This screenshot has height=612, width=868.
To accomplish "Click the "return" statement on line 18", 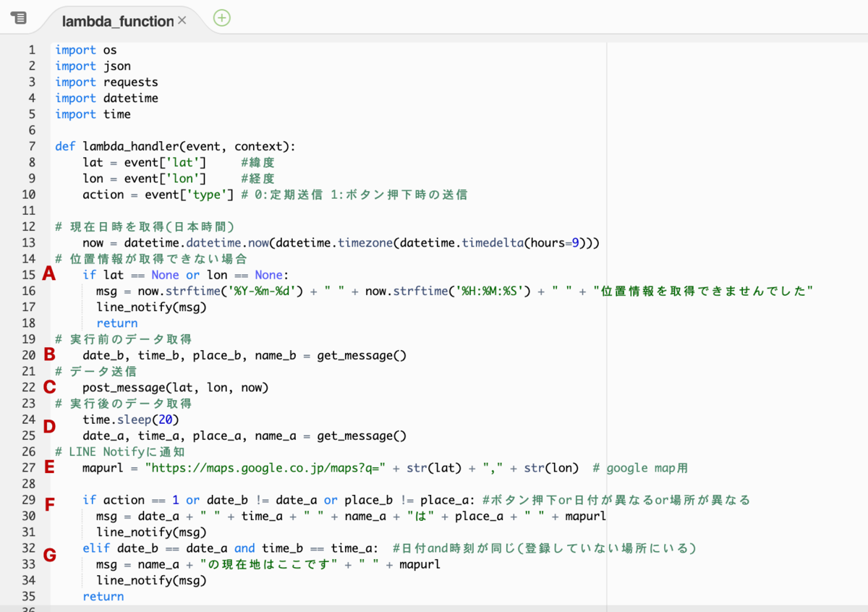I will pyautogui.click(x=117, y=323).
